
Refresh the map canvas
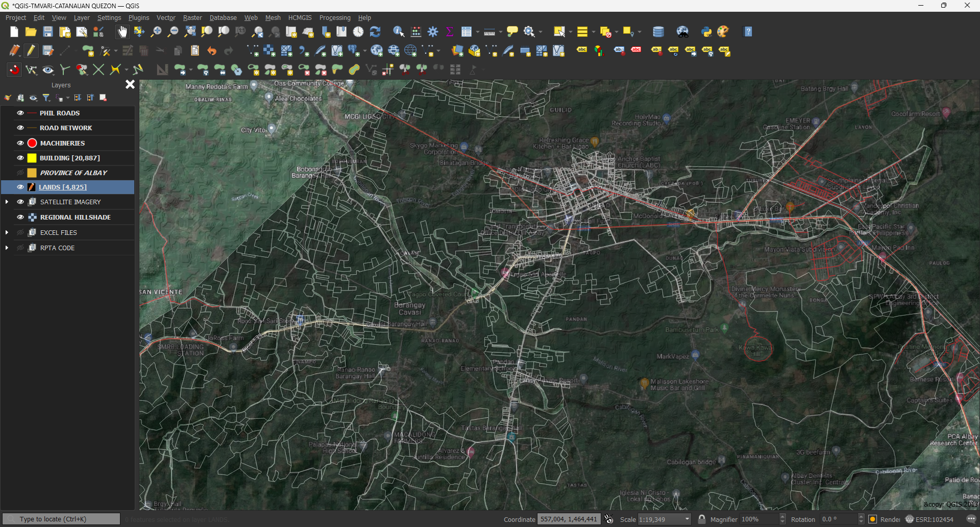(x=376, y=32)
